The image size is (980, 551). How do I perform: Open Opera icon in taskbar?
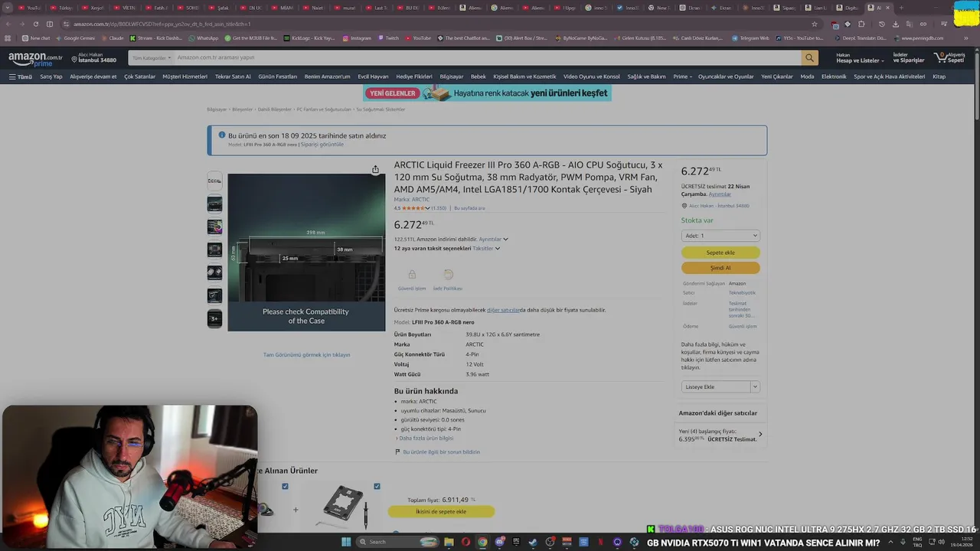pos(465,542)
